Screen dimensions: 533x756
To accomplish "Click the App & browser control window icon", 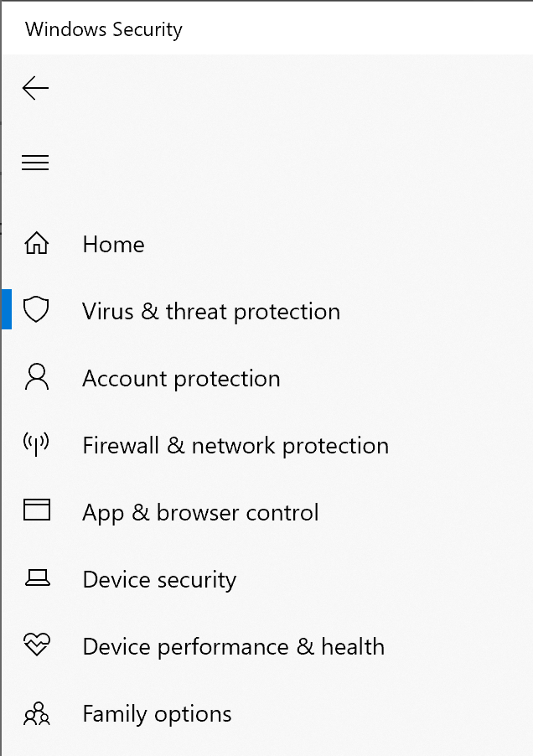I will (x=35, y=511).
